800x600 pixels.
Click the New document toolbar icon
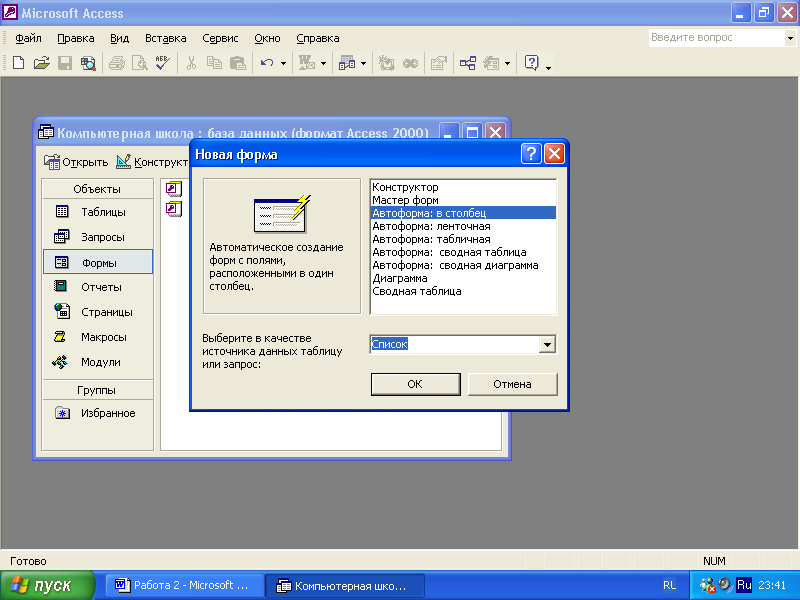[x=18, y=63]
